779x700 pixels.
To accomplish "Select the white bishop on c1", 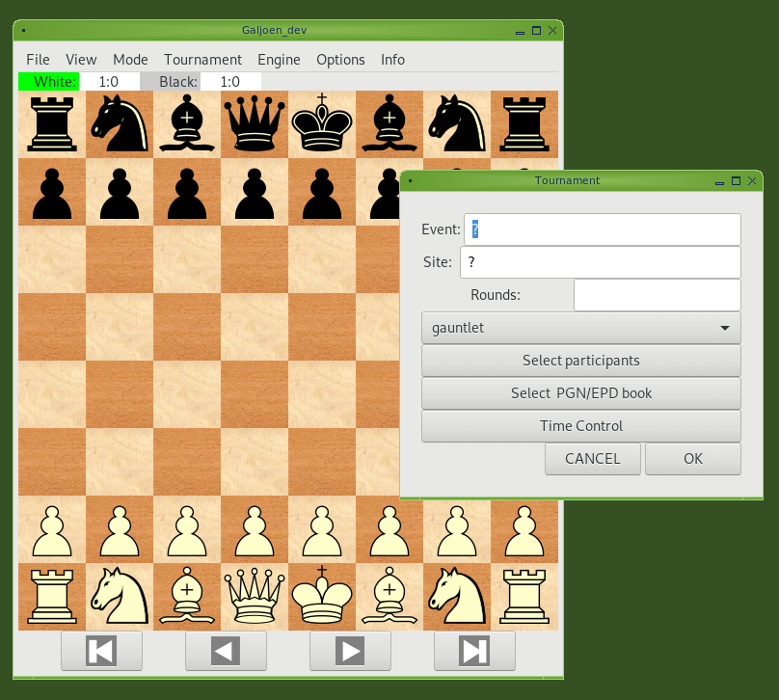I will (x=187, y=597).
